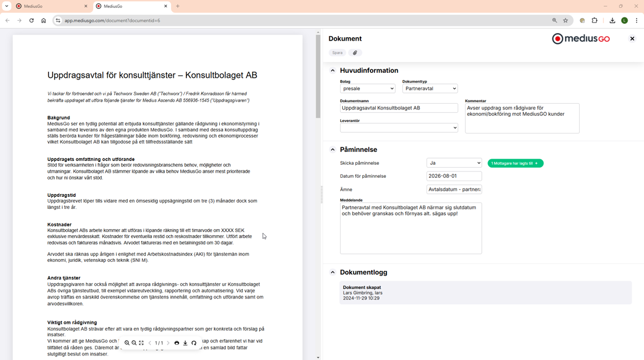Image resolution: width=644 pixels, height=360 pixels.
Task: Close the first MediusGo tab
Action: coord(86,6)
